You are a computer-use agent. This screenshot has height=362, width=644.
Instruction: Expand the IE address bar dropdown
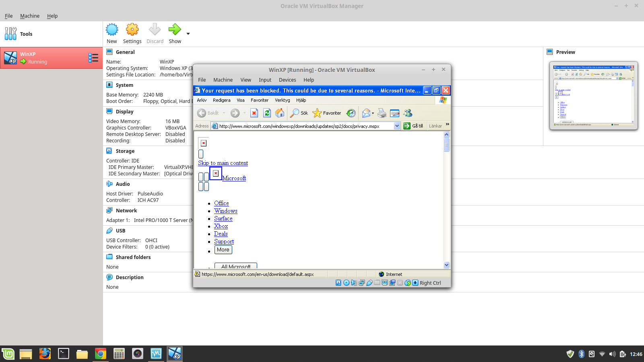[x=397, y=126]
